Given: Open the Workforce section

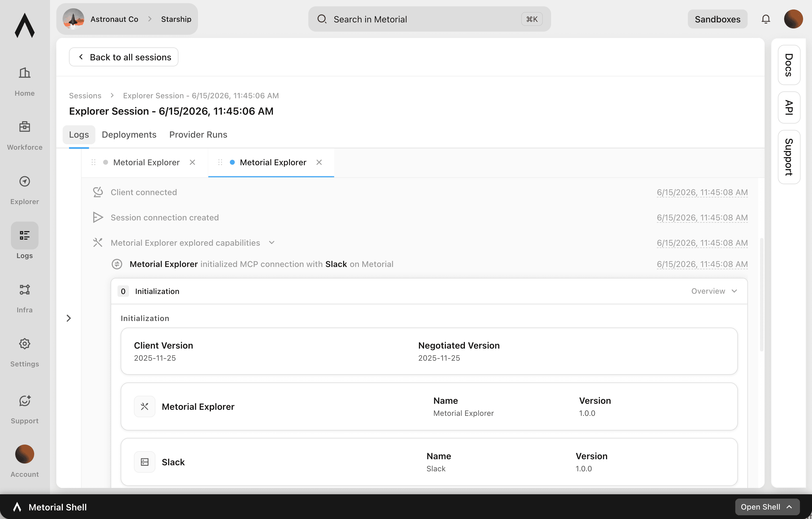Looking at the screenshot, I should [x=25, y=135].
